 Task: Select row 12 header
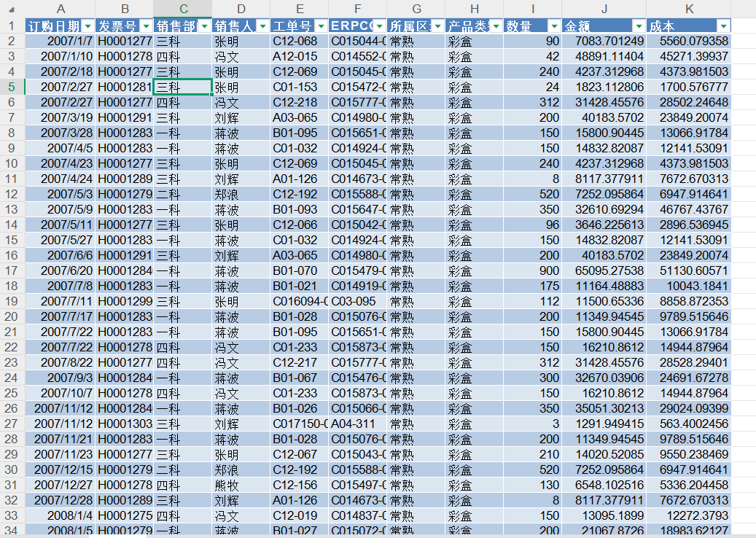[12, 194]
